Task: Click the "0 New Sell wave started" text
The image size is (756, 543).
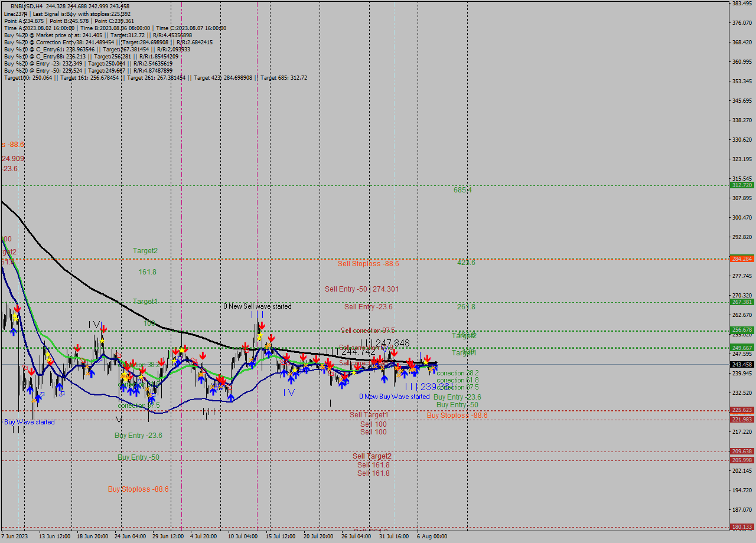Action: (257, 306)
